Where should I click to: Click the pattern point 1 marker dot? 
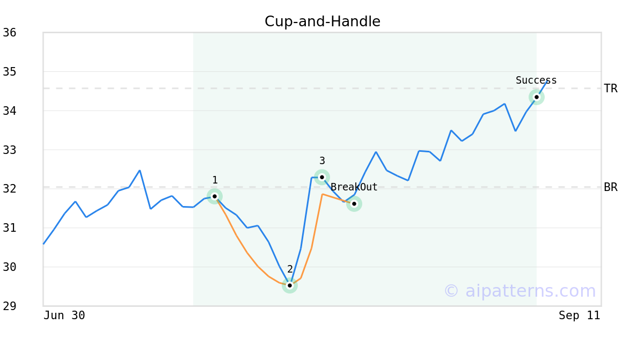(x=215, y=196)
